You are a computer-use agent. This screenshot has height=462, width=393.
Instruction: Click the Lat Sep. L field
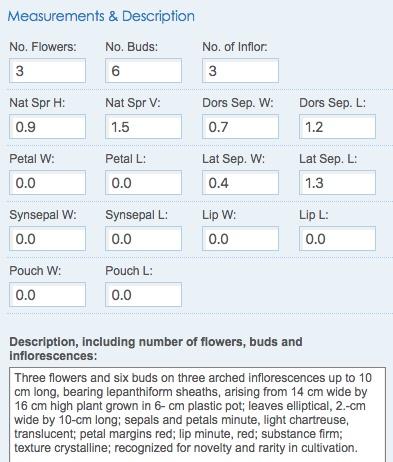(337, 183)
